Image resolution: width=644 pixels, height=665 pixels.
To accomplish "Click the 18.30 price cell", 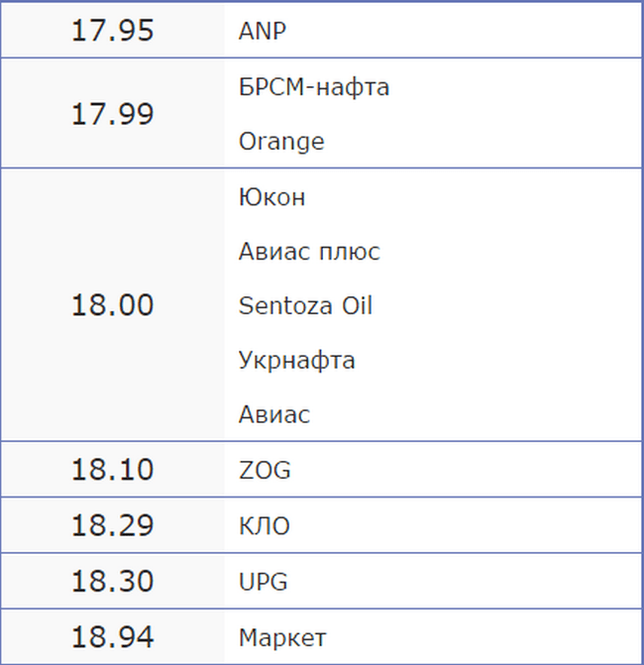I will click(x=113, y=581).
